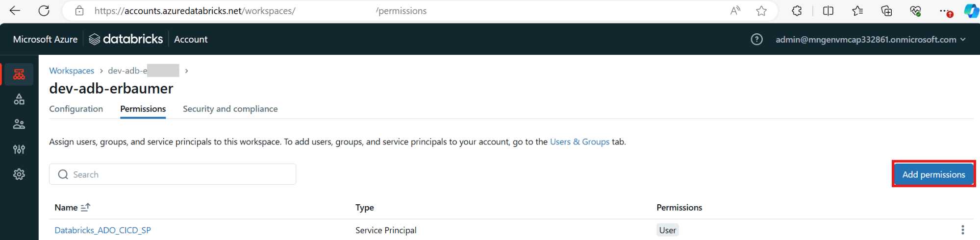The height and width of the screenshot is (240, 980).
Task: Open browser extensions puzzle icon
Action: click(797, 11)
